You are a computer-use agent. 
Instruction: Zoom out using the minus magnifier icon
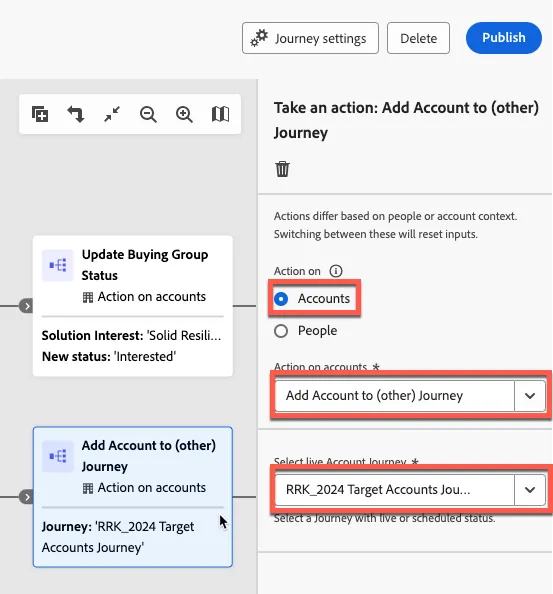click(x=148, y=114)
